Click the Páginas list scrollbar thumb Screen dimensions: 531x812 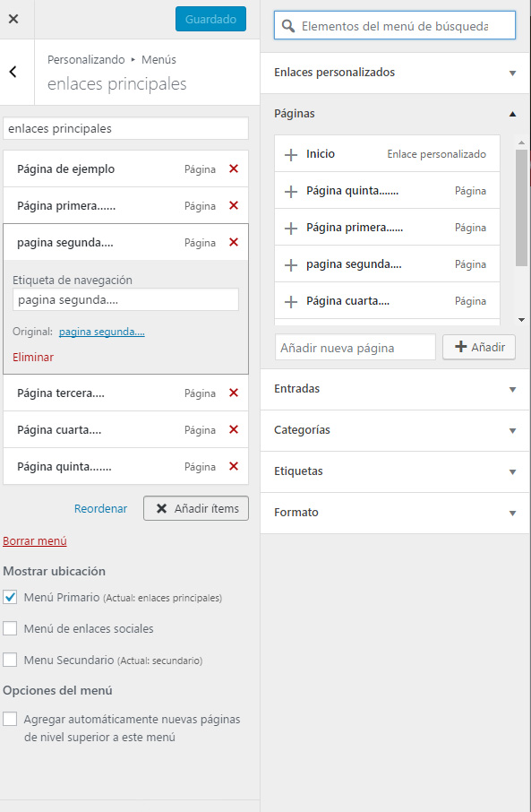pyautogui.click(x=521, y=208)
